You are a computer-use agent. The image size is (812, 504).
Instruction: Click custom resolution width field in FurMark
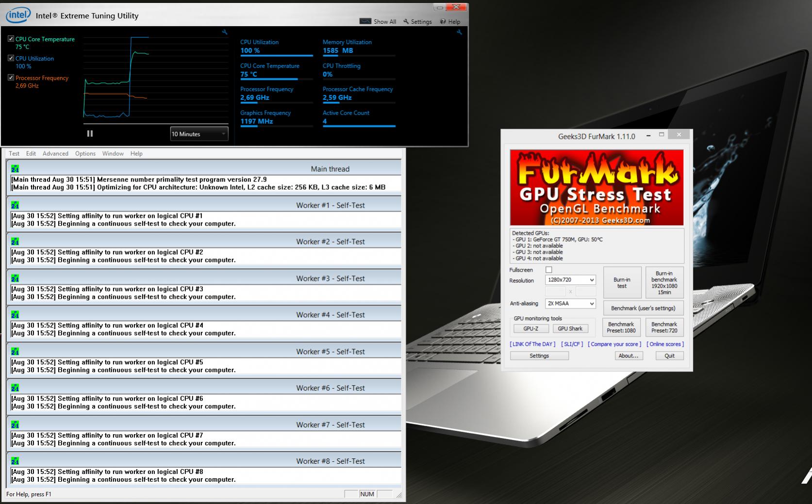tap(555, 292)
